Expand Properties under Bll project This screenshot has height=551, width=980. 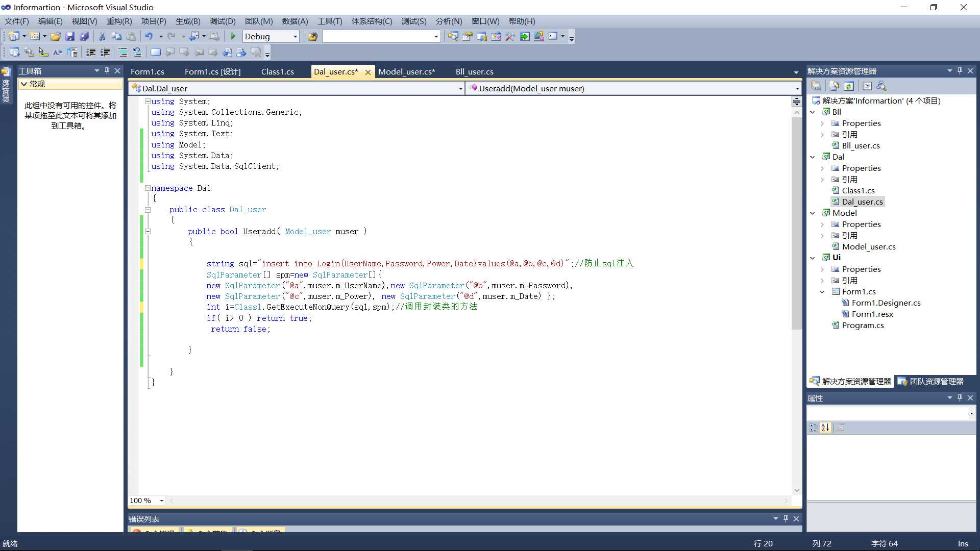point(822,123)
